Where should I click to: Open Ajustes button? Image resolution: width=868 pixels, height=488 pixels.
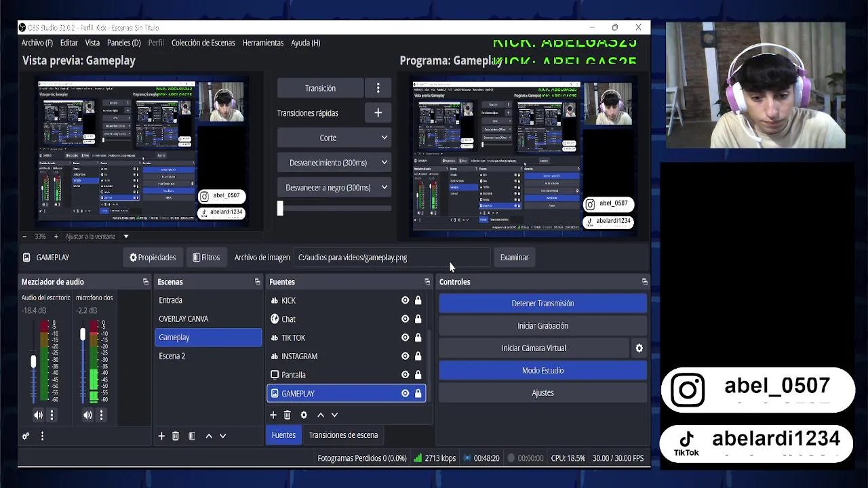click(x=542, y=393)
